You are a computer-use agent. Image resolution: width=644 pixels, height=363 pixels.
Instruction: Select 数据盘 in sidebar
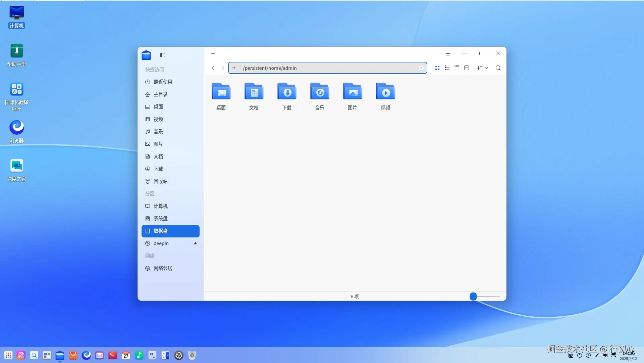click(170, 231)
